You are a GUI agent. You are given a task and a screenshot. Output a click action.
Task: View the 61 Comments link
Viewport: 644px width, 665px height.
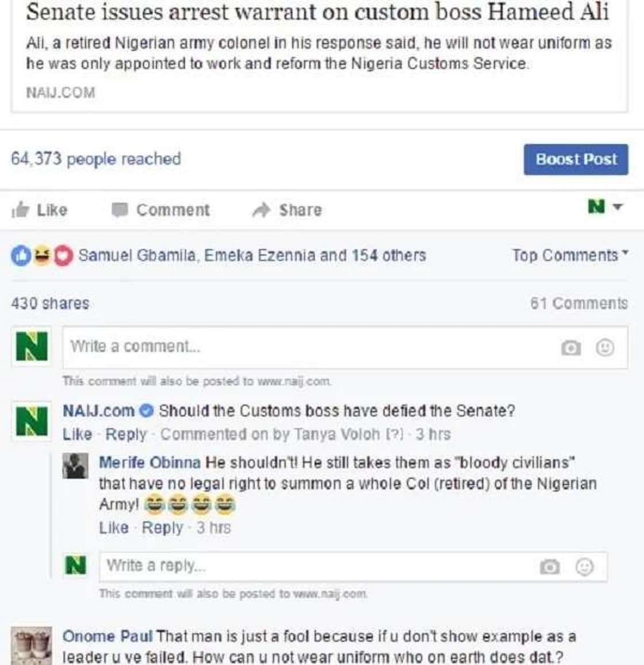click(x=578, y=303)
